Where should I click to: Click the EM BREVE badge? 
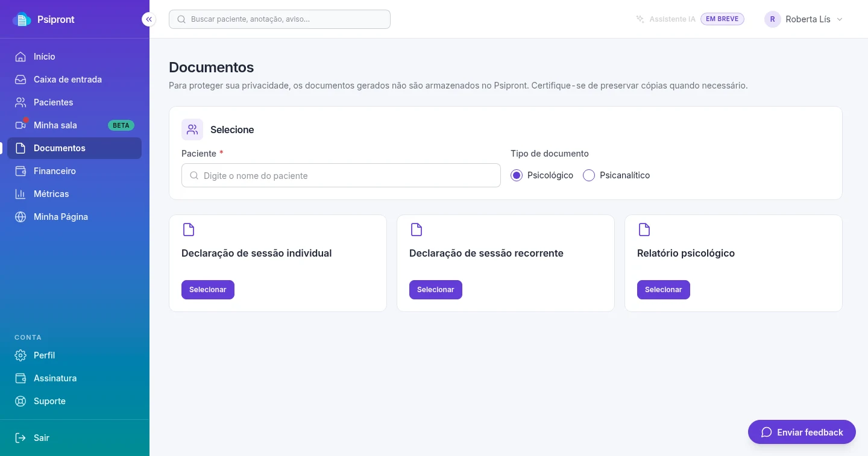point(722,19)
